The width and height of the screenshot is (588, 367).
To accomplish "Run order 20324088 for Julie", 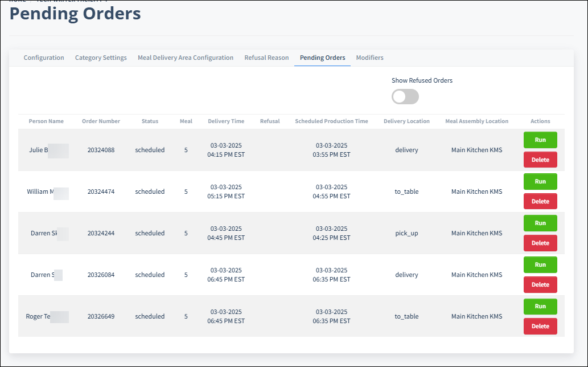I will coord(540,140).
